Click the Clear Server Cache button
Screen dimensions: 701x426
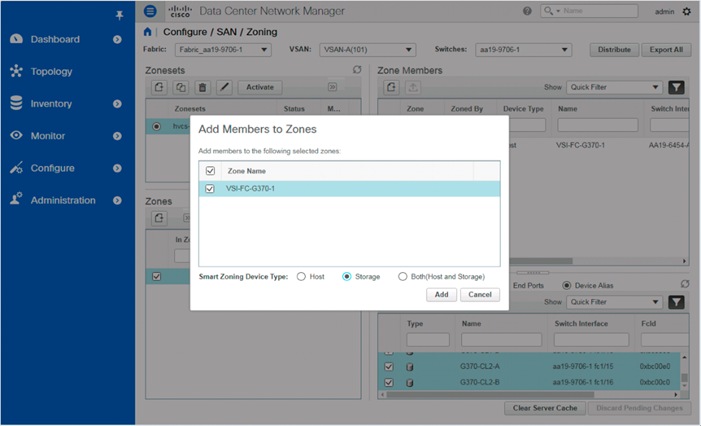(x=545, y=408)
